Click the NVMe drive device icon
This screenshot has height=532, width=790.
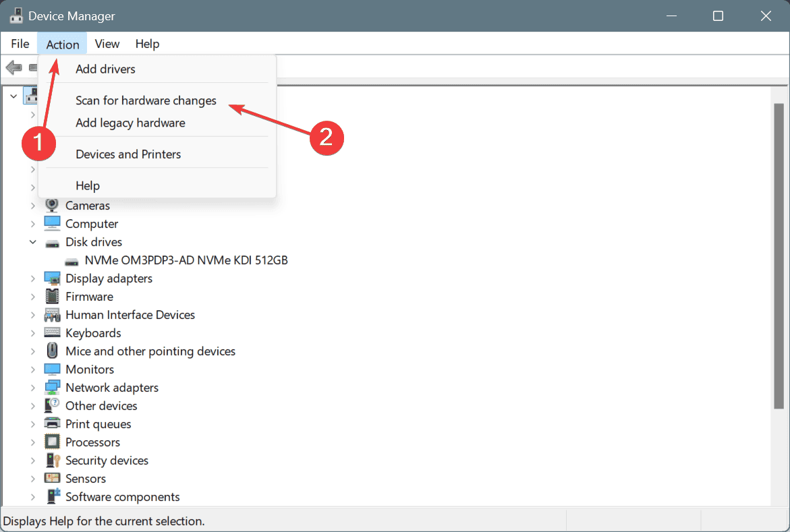click(72, 262)
